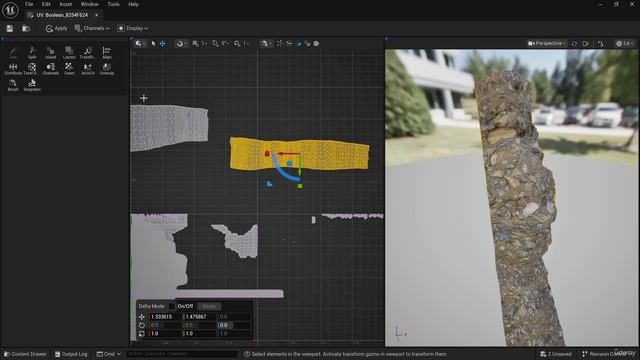This screenshot has width=640, height=360.
Task: Click the UV viewport settings gear icon
Action: (316, 43)
